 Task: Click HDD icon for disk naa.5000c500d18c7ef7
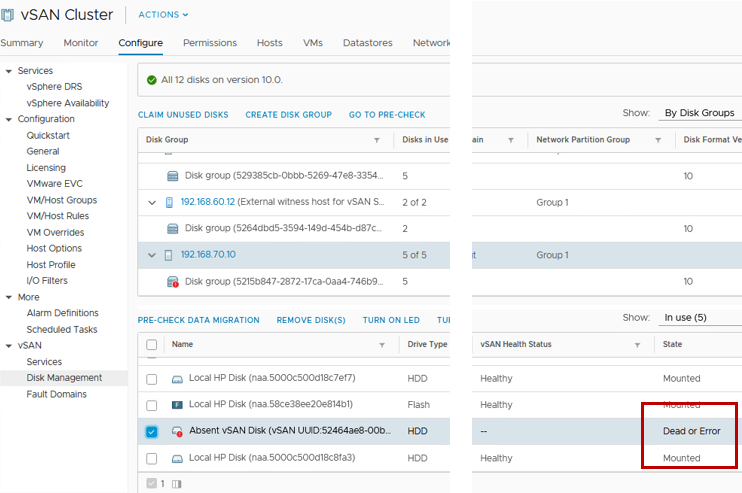coord(177,379)
